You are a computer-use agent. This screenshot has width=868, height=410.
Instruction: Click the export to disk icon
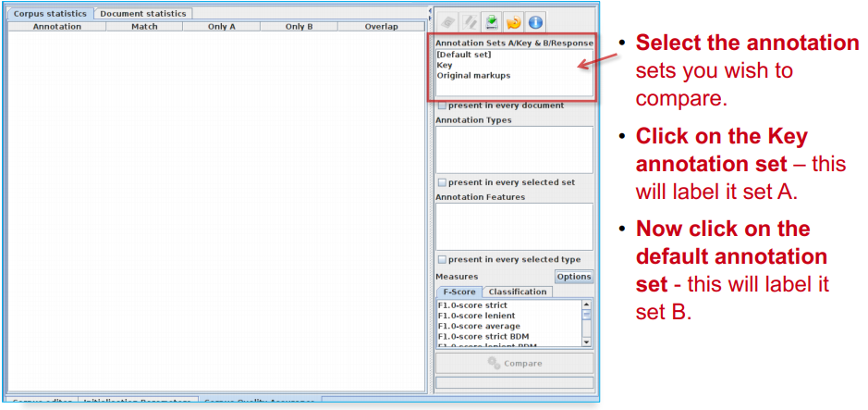click(491, 20)
